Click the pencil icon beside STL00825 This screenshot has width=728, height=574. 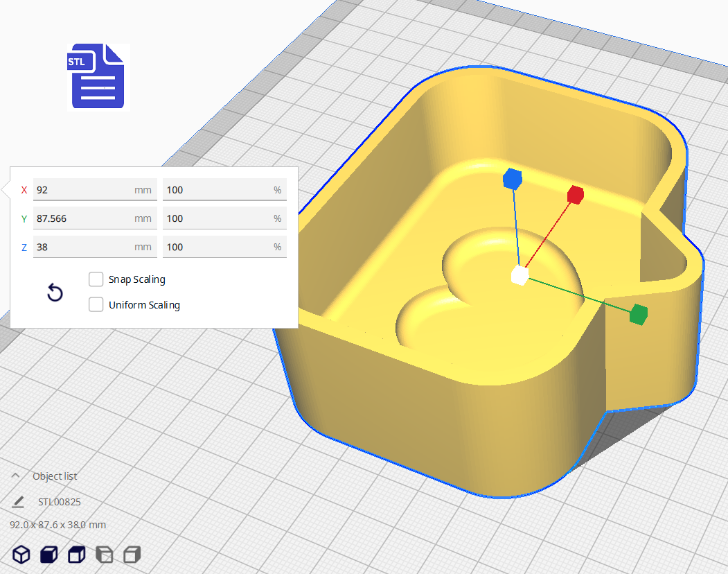(18, 502)
